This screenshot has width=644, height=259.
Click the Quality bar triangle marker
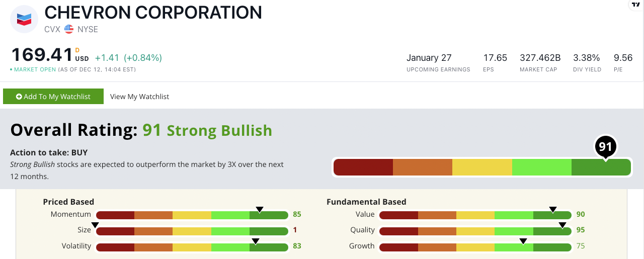click(x=562, y=225)
